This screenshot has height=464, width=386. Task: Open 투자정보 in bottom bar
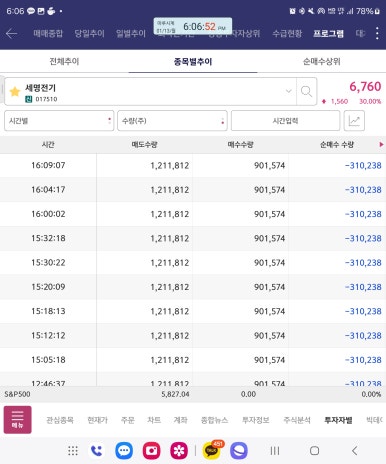256,420
